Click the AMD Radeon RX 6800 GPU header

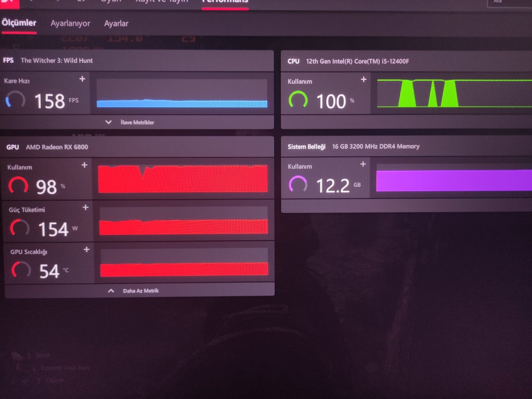tap(57, 147)
